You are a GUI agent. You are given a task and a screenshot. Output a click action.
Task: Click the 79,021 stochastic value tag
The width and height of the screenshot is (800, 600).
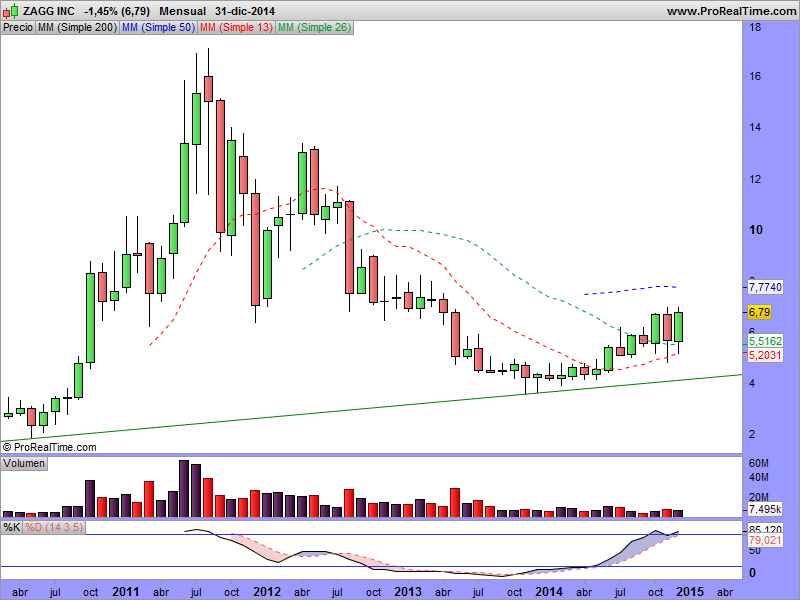(765, 540)
